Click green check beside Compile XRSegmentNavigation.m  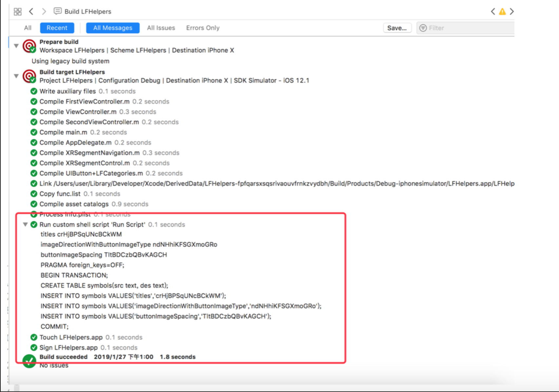(x=34, y=153)
